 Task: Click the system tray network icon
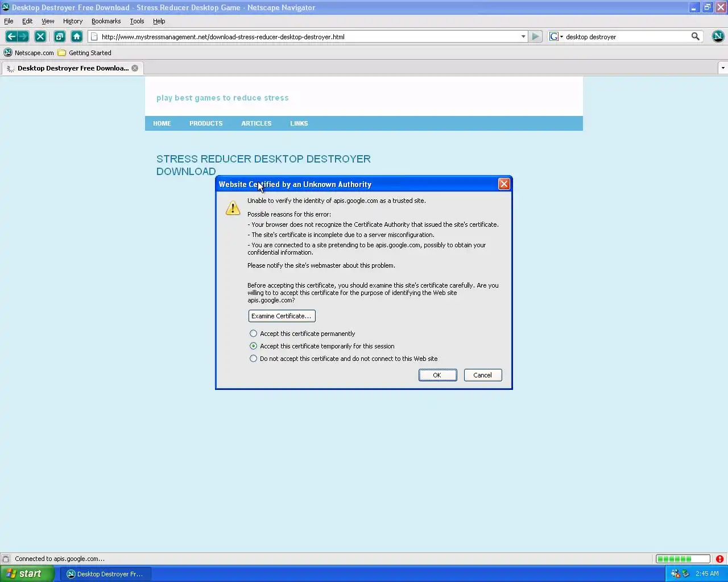click(x=675, y=573)
